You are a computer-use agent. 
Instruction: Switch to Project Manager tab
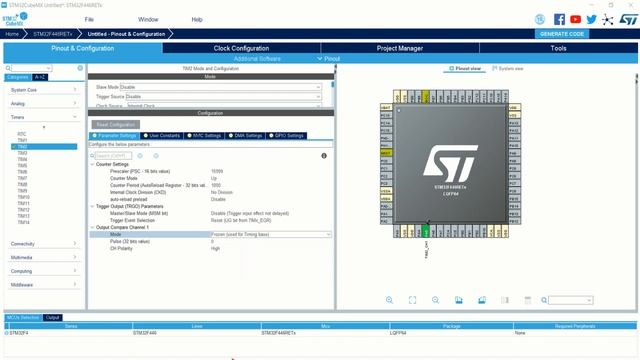pyautogui.click(x=400, y=48)
